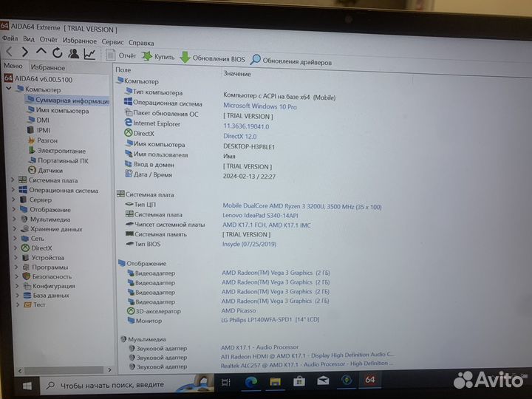Click the Back navigation arrow
This screenshot has width=532, height=399.
point(10,52)
